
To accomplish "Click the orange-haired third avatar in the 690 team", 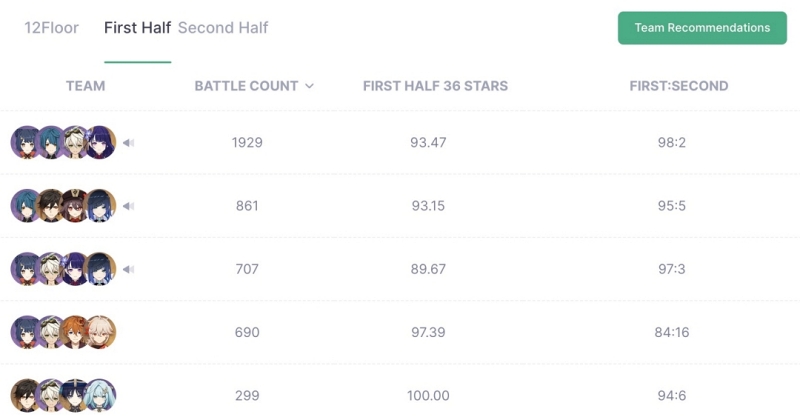I will coord(75,332).
